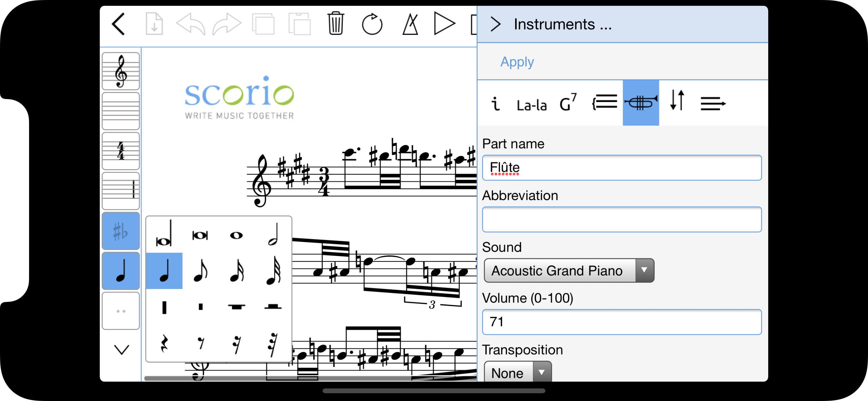Open the Transposition None dropdown
868x401 pixels.
[x=517, y=372]
